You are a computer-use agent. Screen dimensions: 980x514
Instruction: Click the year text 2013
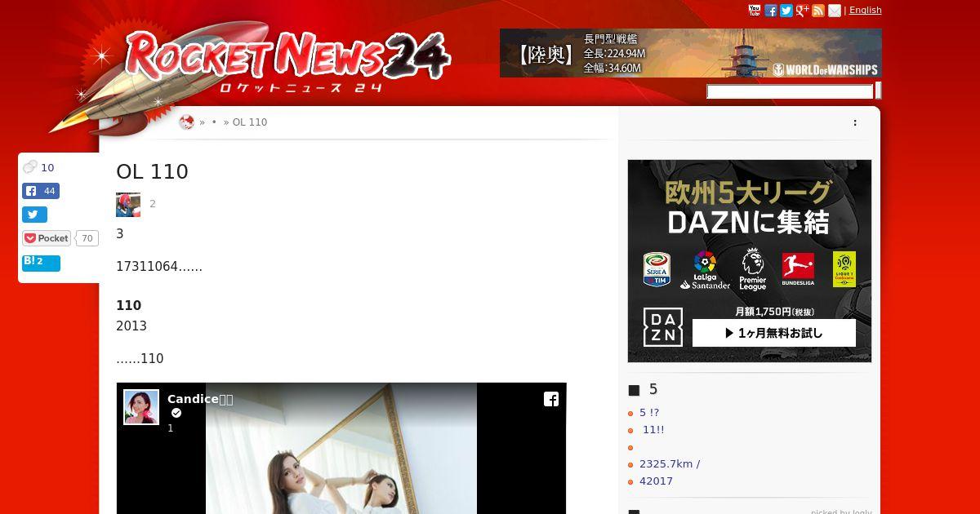[x=131, y=326]
